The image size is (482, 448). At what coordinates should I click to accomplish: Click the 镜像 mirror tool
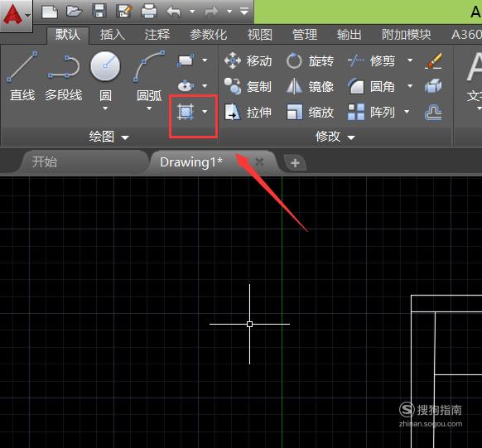pos(311,86)
